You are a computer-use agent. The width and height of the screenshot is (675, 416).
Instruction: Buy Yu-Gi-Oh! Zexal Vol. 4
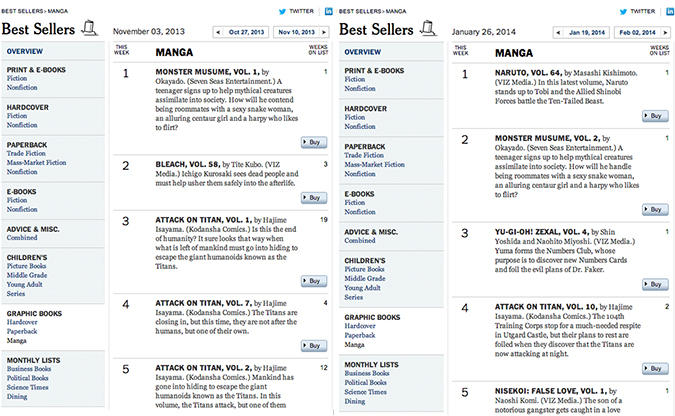[655, 284]
